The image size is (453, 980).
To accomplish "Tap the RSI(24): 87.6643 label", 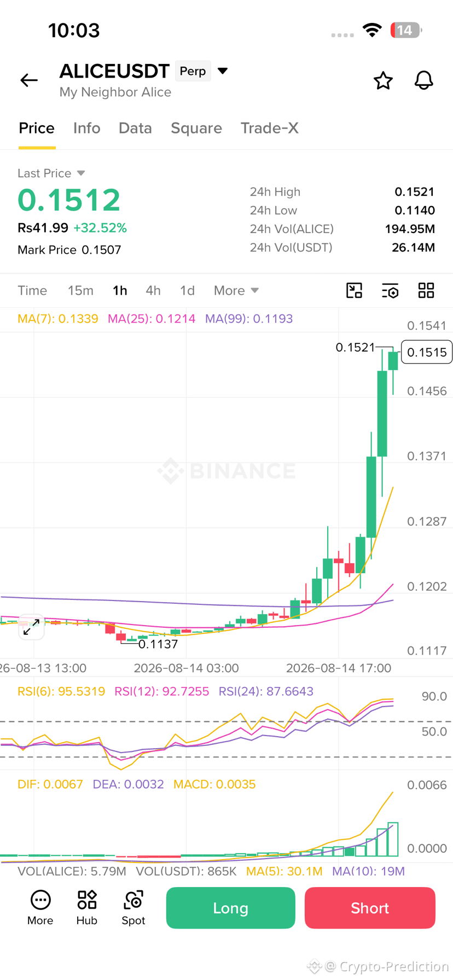I will (x=266, y=691).
